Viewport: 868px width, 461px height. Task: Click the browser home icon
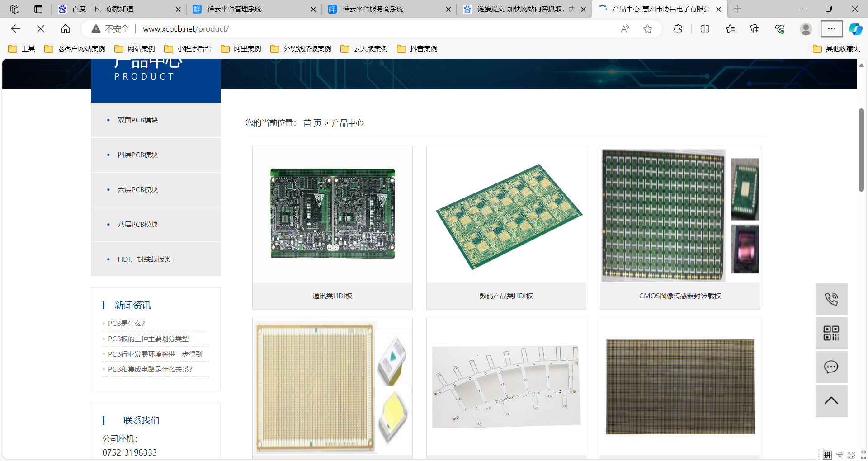click(66, 29)
